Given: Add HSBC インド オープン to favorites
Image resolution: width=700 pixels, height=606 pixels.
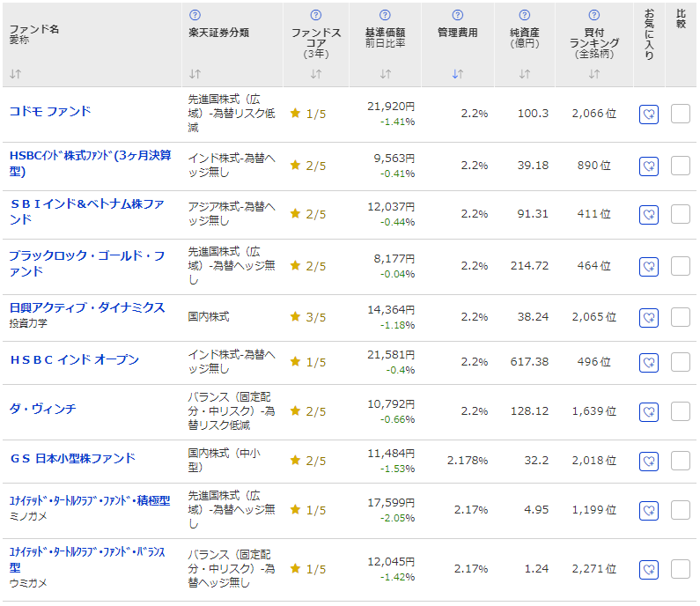Looking at the screenshot, I should point(649,362).
